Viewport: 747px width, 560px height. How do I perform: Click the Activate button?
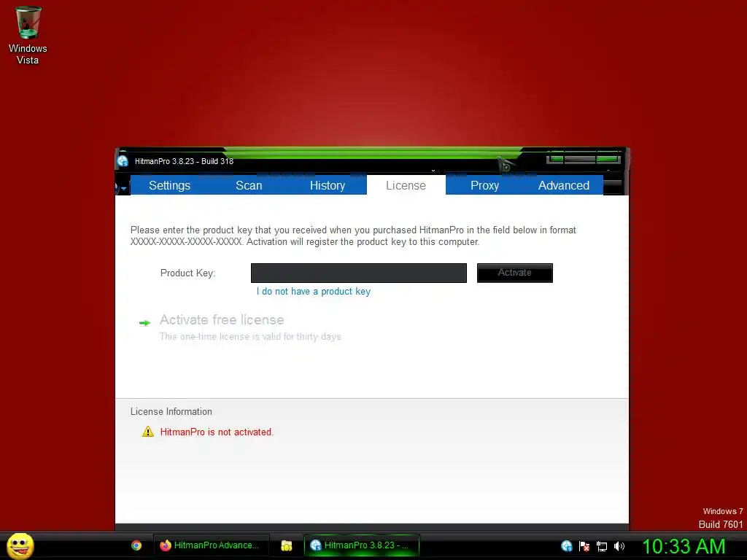click(x=515, y=273)
